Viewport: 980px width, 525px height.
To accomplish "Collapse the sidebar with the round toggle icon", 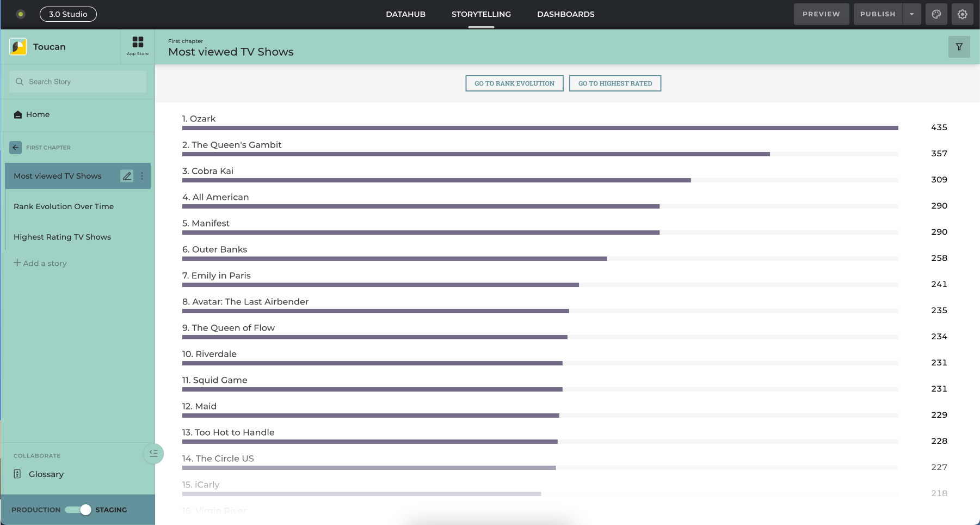I will 153,453.
